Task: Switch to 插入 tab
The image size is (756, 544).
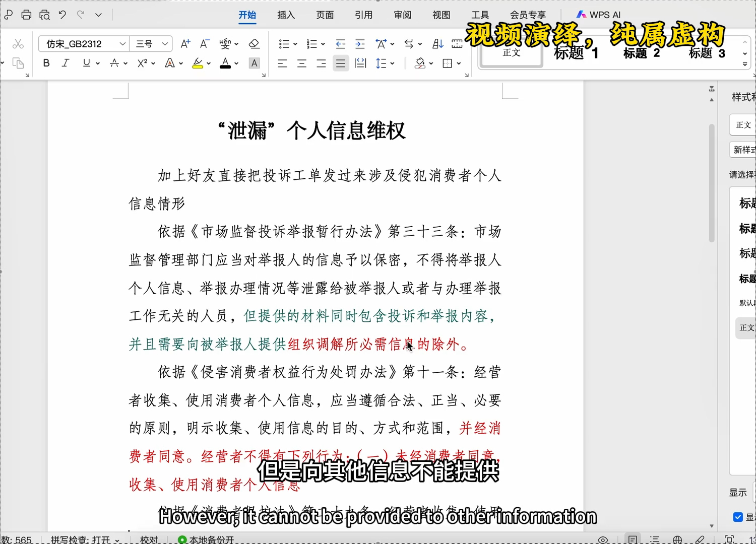Action: click(286, 15)
